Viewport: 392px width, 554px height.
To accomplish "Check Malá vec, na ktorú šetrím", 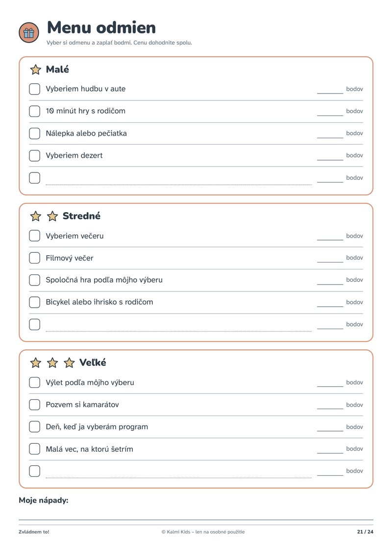I will pos(34,449).
